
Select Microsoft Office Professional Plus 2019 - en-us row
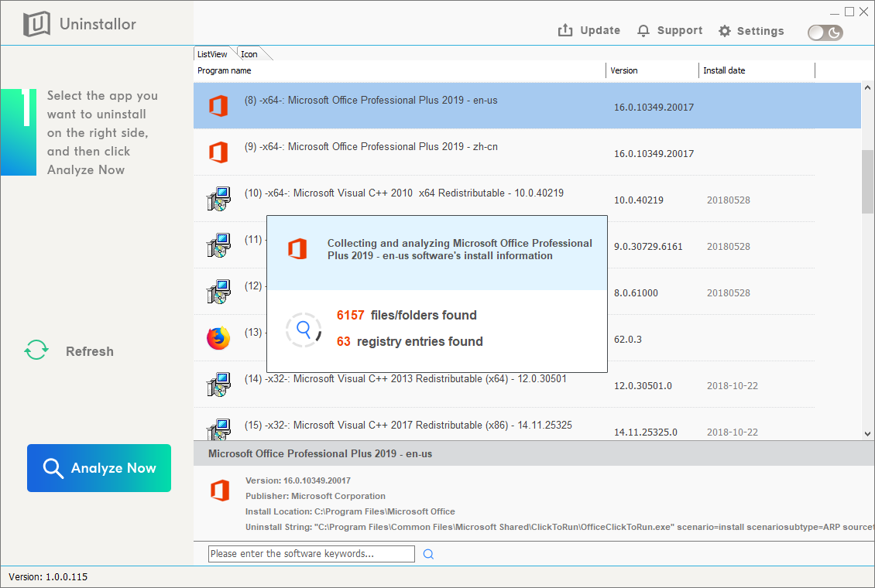click(527, 106)
